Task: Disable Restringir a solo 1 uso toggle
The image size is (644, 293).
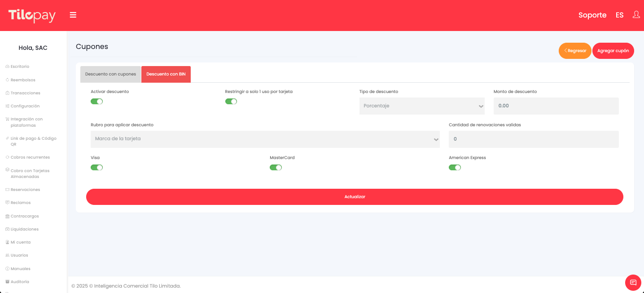Action: point(231,101)
